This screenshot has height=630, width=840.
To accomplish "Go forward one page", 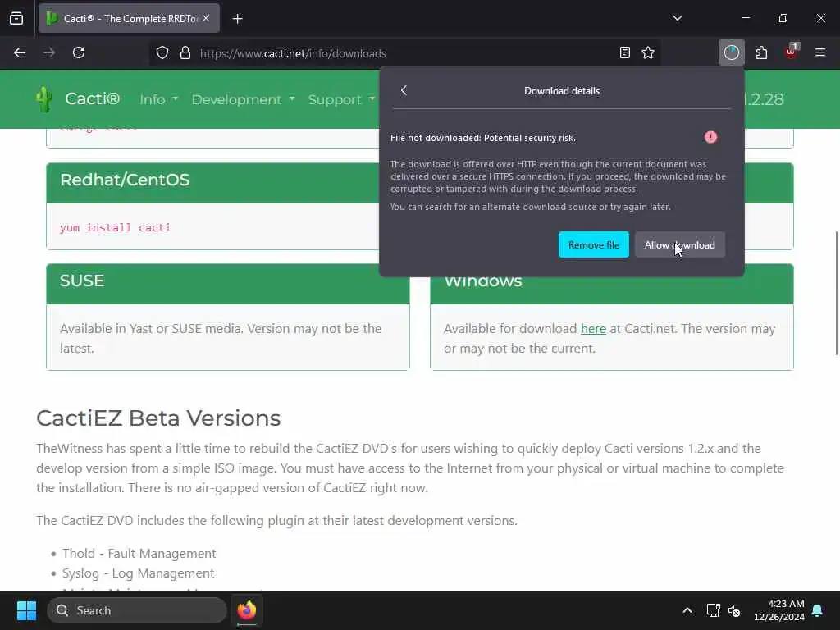I will [49, 53].
